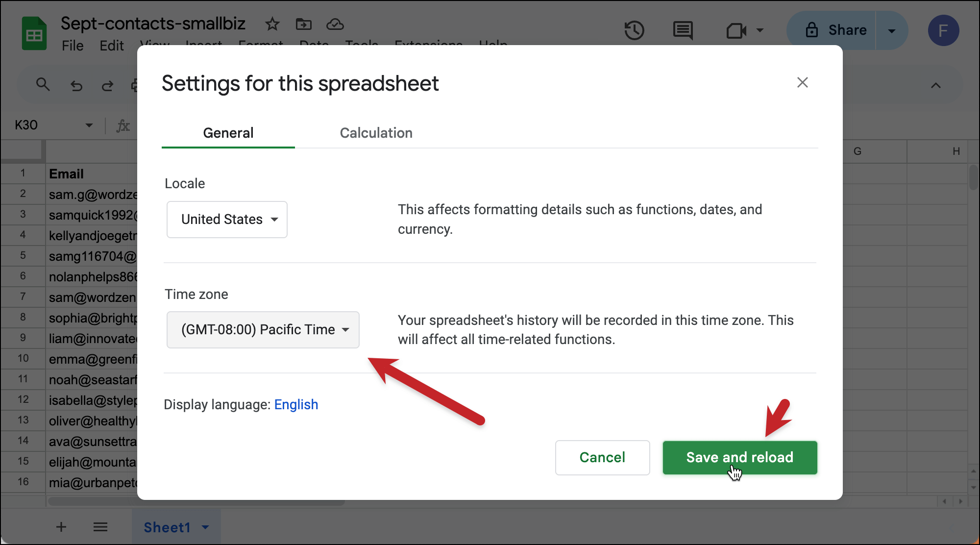
Task: Open the all sheets list icon
Action: [100, 527]
